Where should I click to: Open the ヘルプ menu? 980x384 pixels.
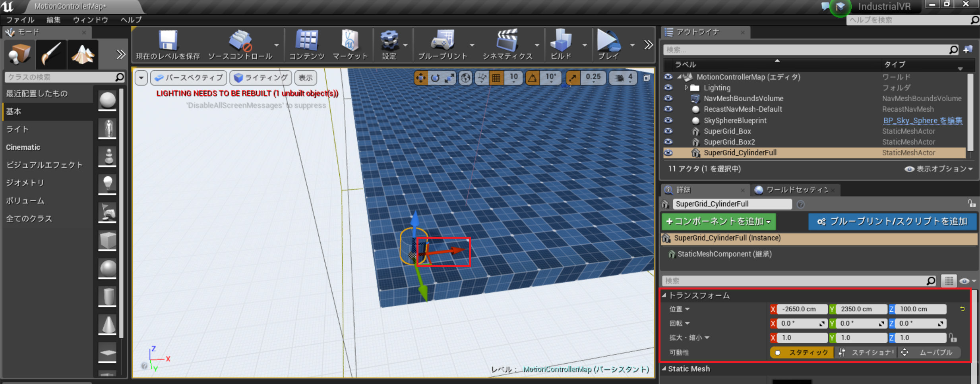click(x=131, y=20)
